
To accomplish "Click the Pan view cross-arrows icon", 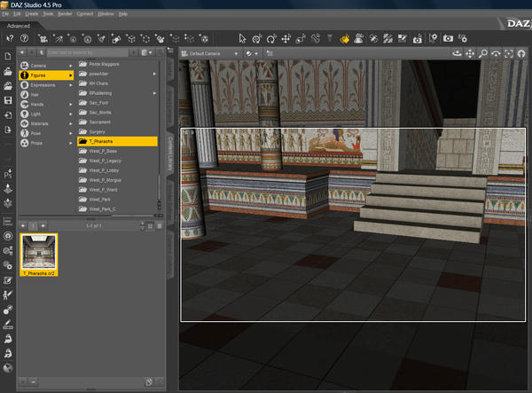I will (x=470, y=54).
